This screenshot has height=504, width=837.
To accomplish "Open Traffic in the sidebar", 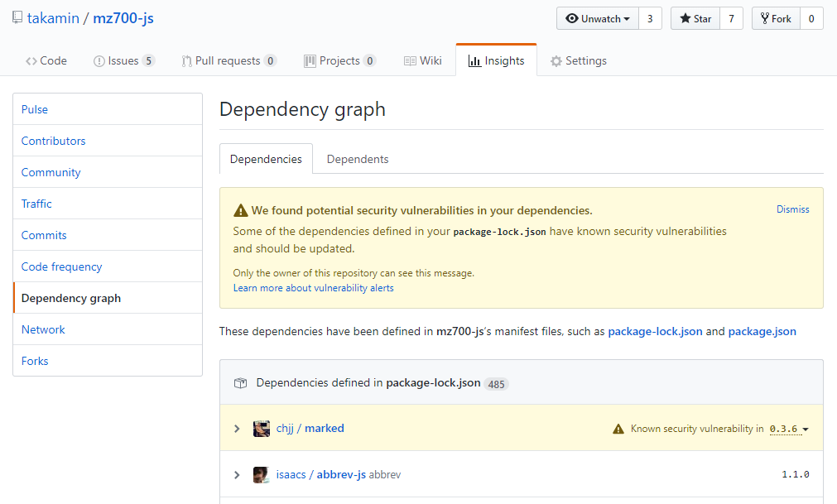I will (108, 204).
